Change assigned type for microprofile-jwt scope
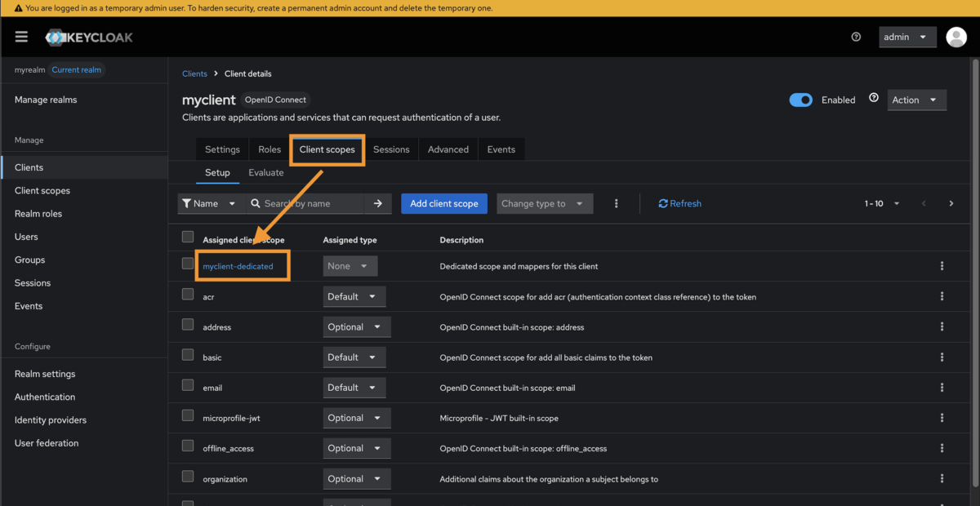Screen dimensions: 980x506 357,417
